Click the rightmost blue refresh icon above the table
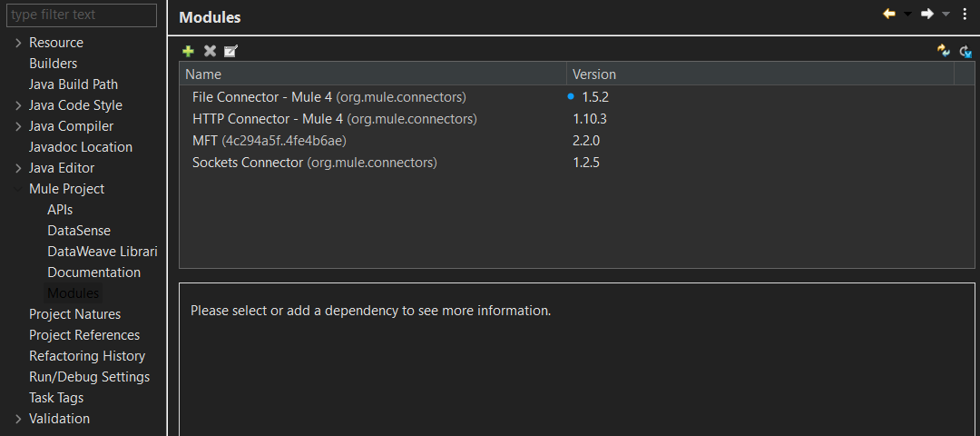 (x=965, y=52)
